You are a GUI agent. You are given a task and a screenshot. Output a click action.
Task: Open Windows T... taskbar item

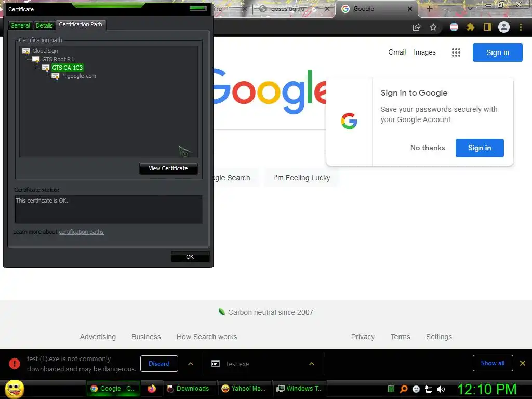300,389
